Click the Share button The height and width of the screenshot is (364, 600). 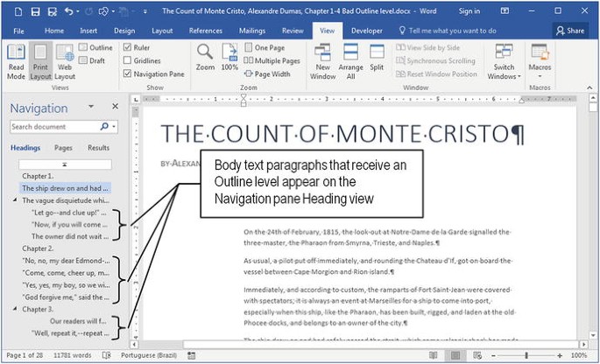570,31
